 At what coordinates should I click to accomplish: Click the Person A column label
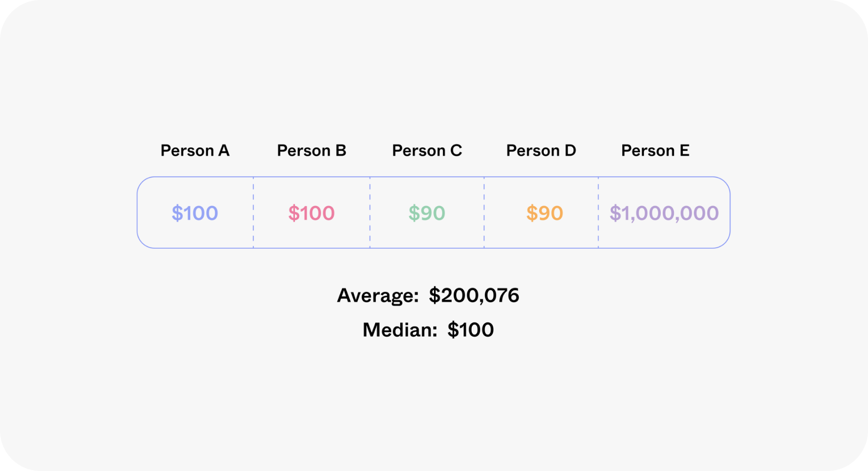(x=195, y=150)
